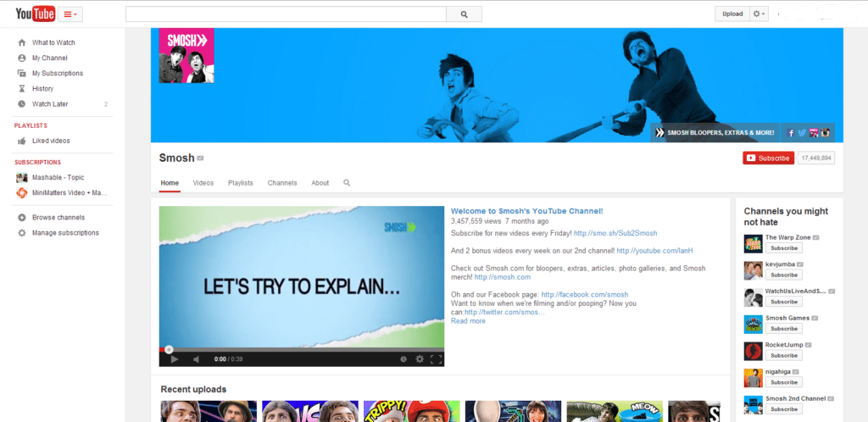Switch to the Channels tab

click(x=282, y=183)
